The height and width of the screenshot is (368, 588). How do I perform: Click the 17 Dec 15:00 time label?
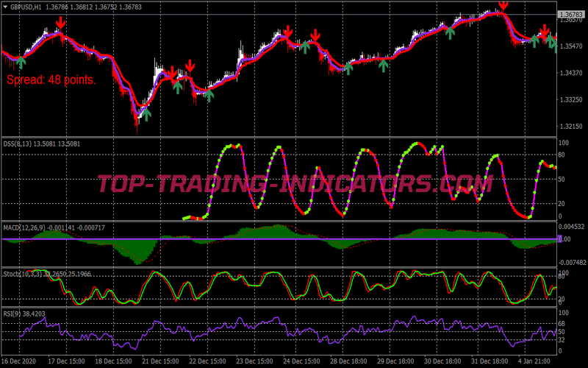(66, 361)
